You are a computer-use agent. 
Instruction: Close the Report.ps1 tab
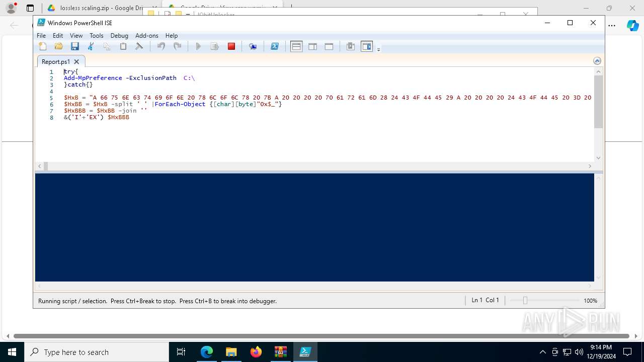coord(76,61)
